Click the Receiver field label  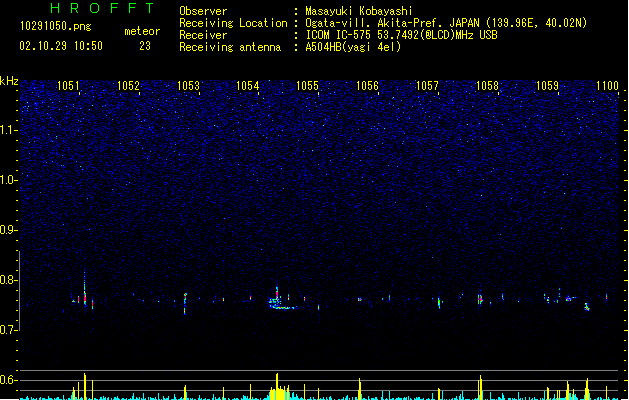click(203, 35)
